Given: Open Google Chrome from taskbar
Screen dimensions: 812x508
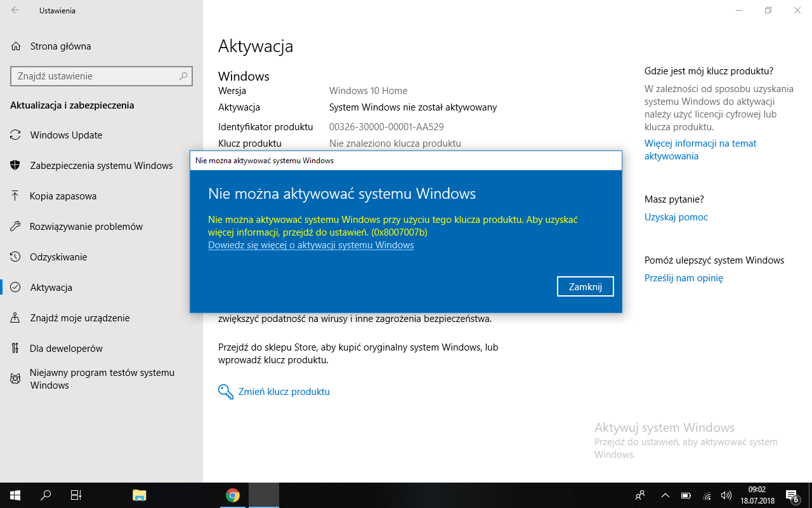Looking at the screenshot, I should coord(233,495).
